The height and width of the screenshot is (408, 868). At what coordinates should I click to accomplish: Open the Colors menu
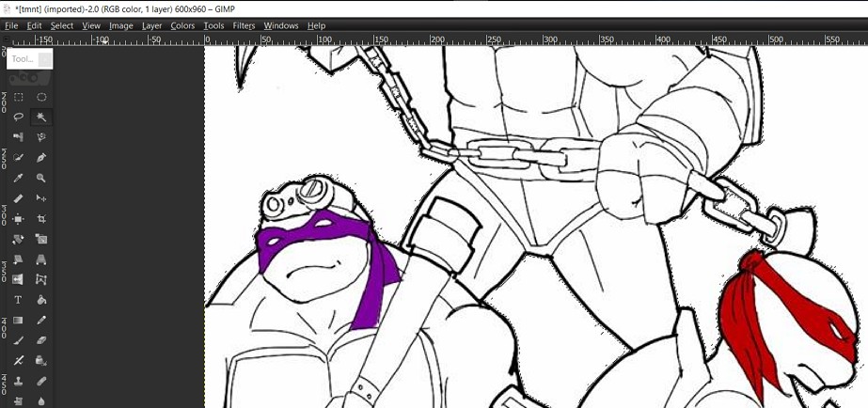tap(182, 25)
